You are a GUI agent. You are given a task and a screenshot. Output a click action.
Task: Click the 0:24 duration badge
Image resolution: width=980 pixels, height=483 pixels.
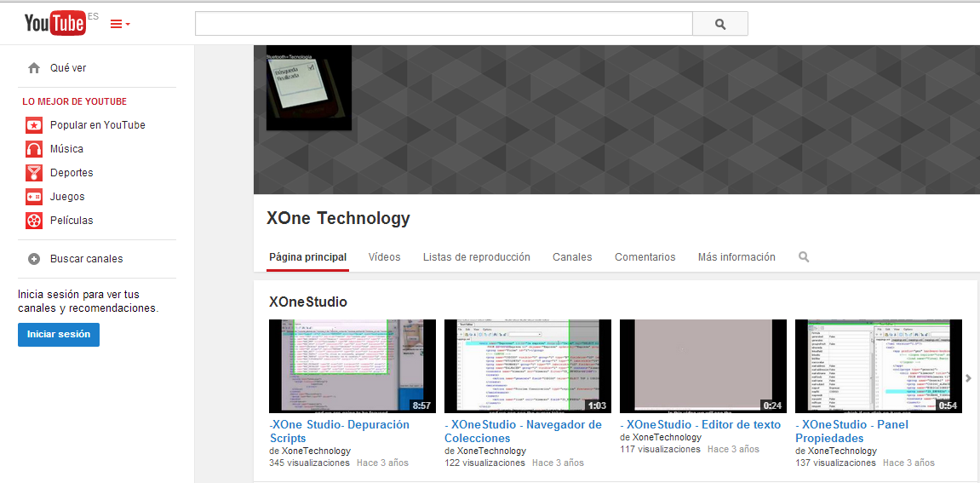(772, 405)
